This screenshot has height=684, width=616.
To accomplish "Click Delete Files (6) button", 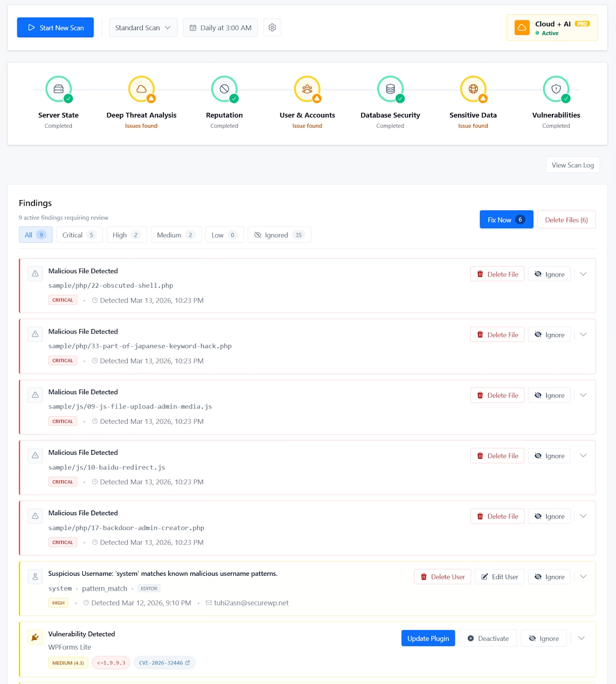I will click(566, 220).
